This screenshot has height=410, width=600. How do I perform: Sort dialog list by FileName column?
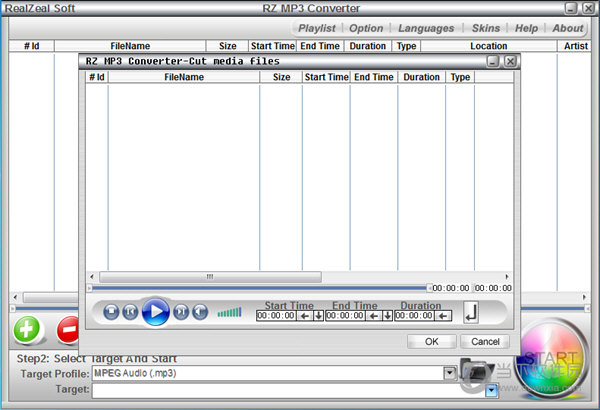(184, 77)
